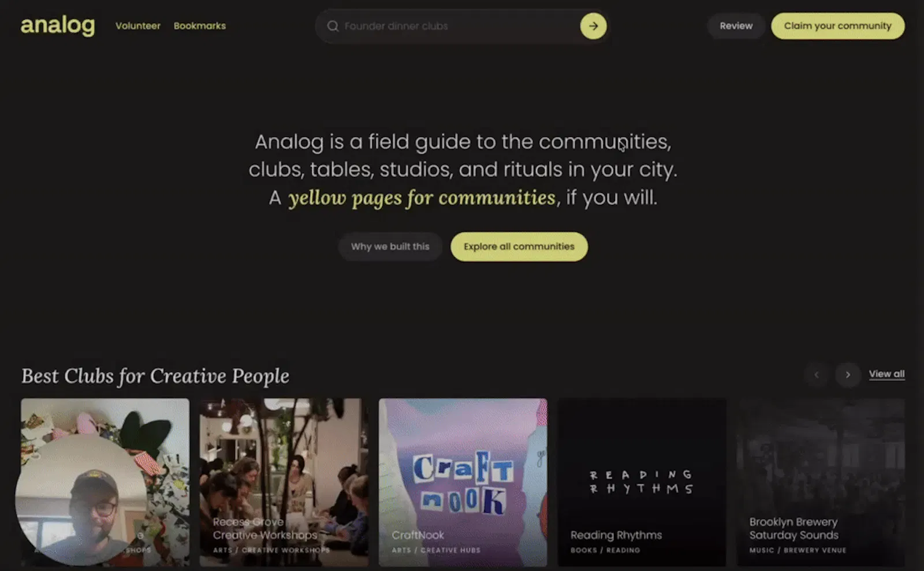Image resolution: width=924 pixels, height=571 pixels.
Task: Click the search magnifier icon
Action: tap(333, 26)
